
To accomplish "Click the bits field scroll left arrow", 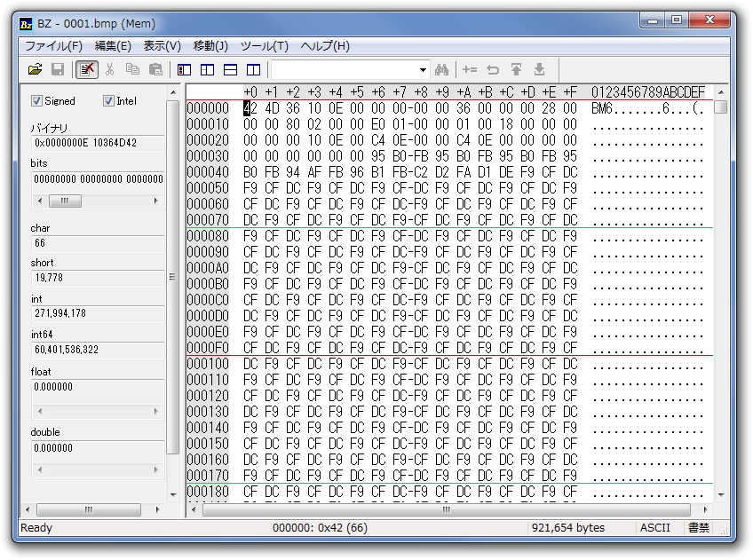I will click(x=40, y=201).
